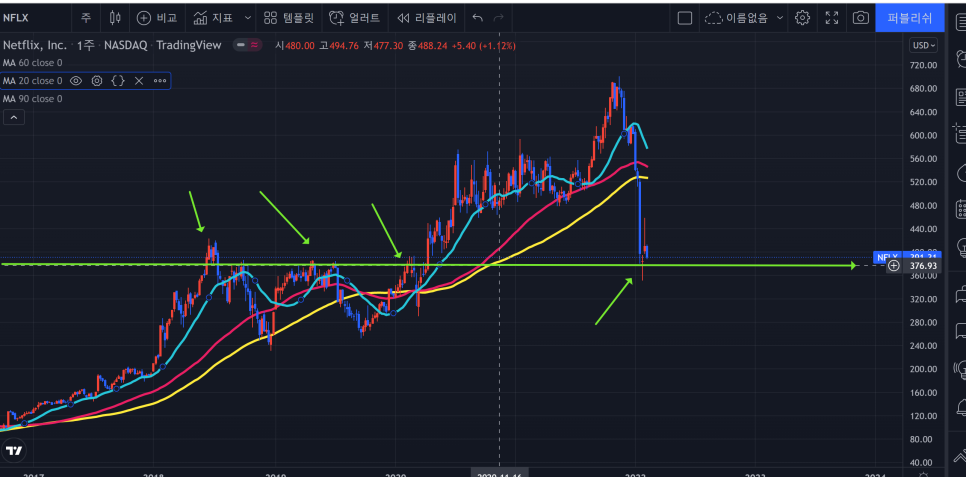966x477 pixels.
Task: Select the MA 90 close 0 legend
Action: click(33, 99)
